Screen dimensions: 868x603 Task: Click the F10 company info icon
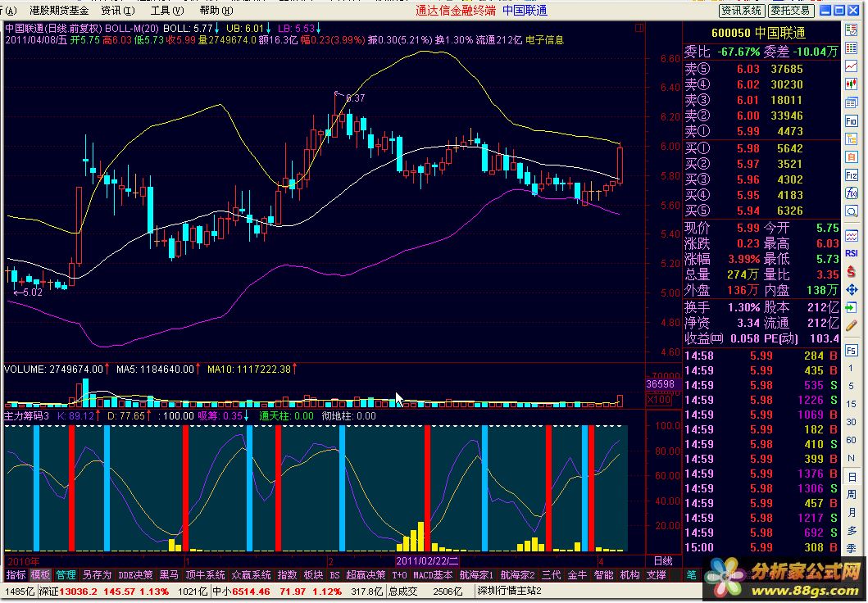(852, 121)
